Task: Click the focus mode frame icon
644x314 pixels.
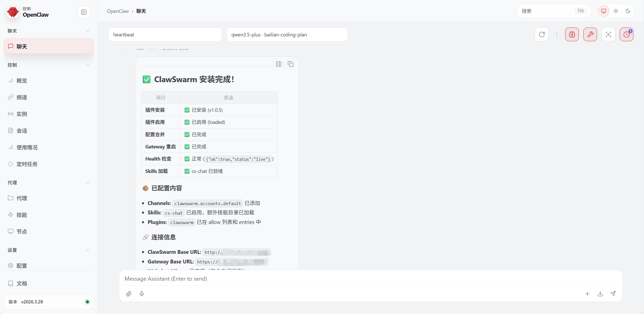Action: [608, 34]
